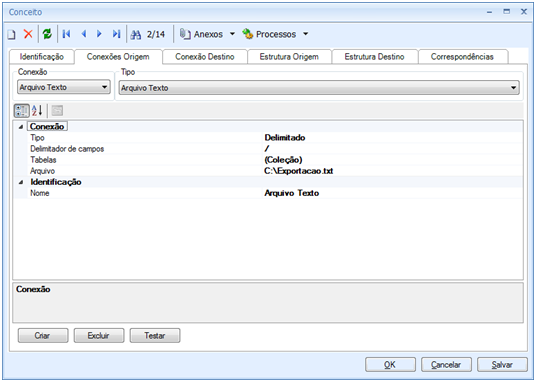Go to previous record arrow
The height and width of the screenshot is (382, 536).
pos(84,34)
